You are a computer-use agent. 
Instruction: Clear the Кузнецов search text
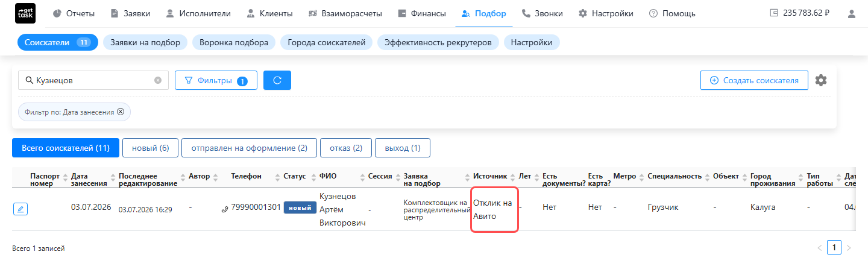pos(158,80)
